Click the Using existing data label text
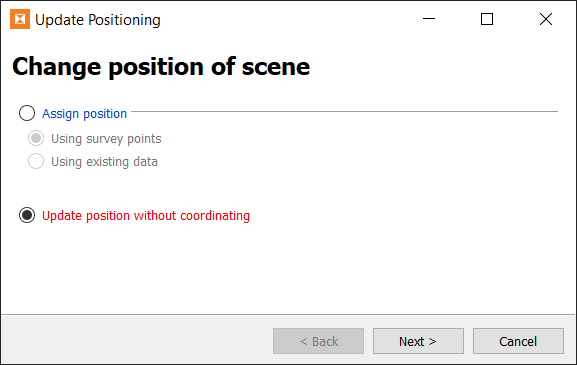Screen dimensions: 577x365 click(x=105, y=162)
